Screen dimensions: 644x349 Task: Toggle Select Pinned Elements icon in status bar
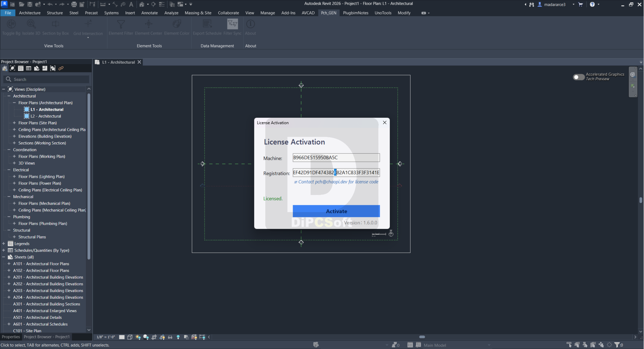click(x=585, y=345)
